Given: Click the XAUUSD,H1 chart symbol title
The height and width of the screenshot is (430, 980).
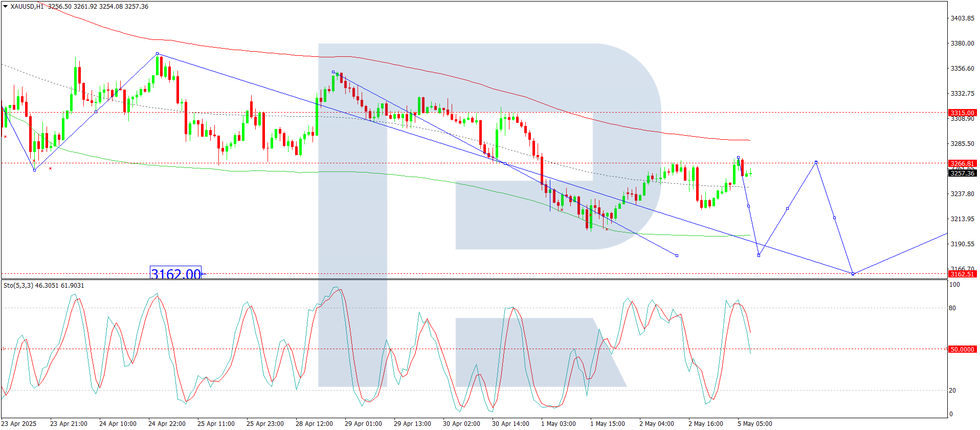Looking at the screenshot, I should point(27,7).
